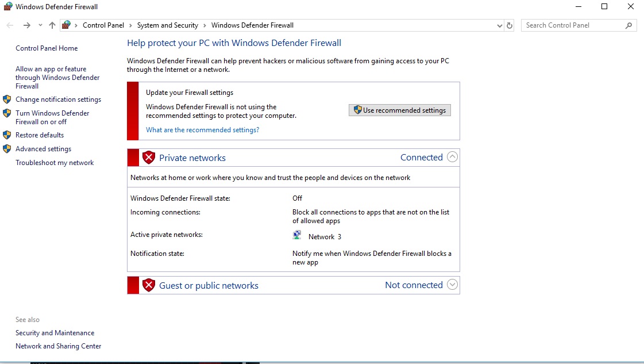The width and height of the screenshot is (644, 364).
Task: Collapse the Private networks section
Action: (x=452, y=157)
